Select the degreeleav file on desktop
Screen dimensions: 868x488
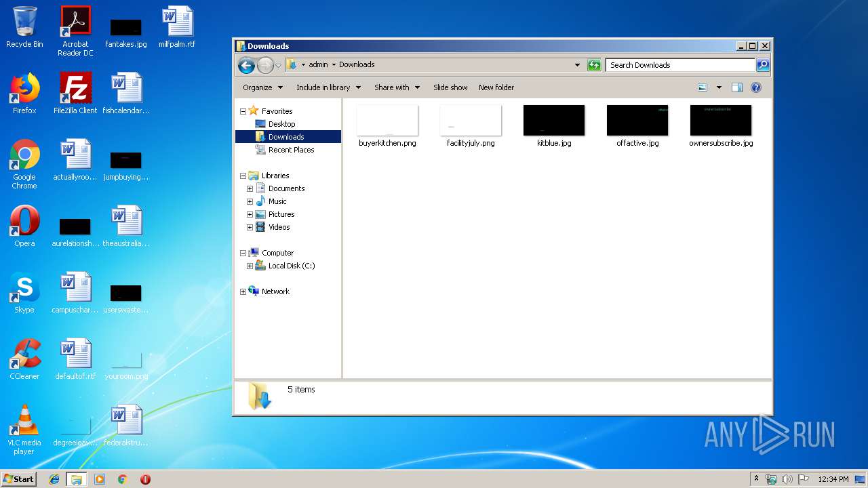coord(75,431)
